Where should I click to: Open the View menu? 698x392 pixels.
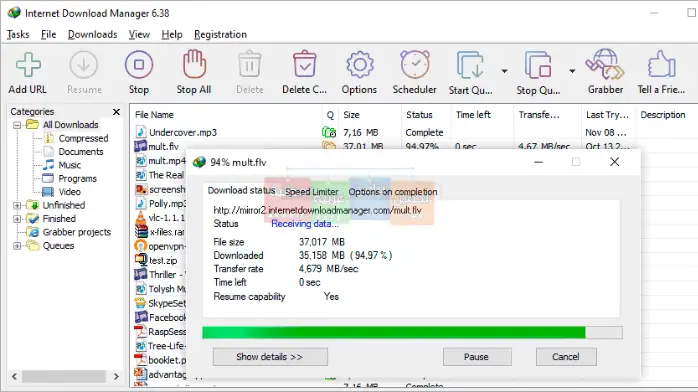coord(139,35)
